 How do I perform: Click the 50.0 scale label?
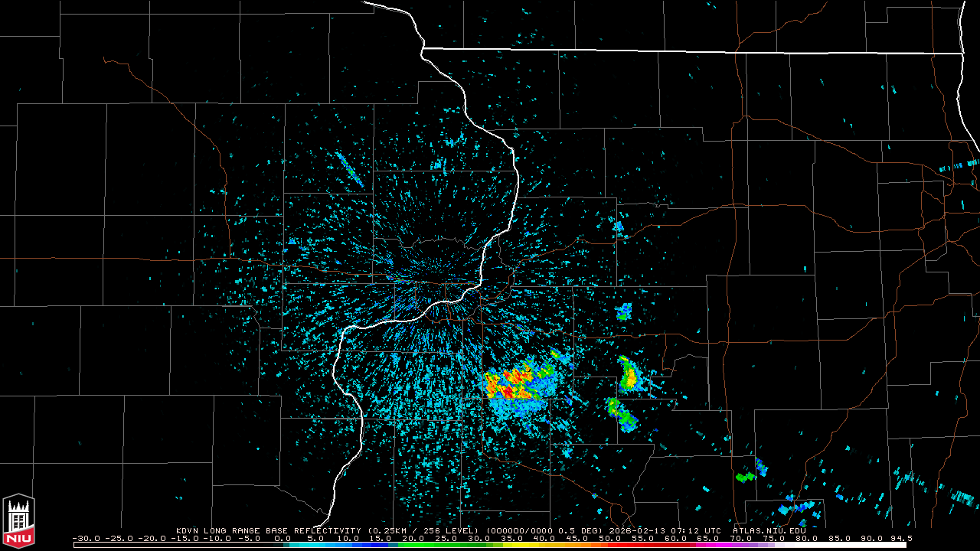[609, 538]
